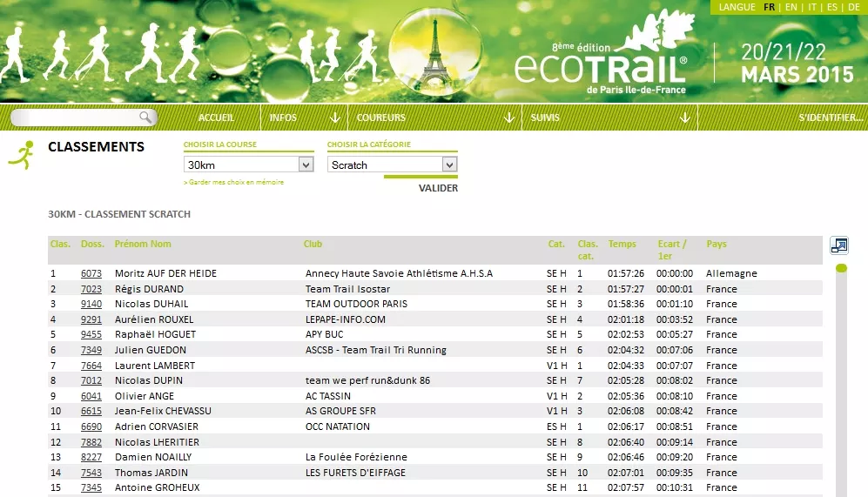Switch language to EN
The image size is (868, 497).
[791, 7]
